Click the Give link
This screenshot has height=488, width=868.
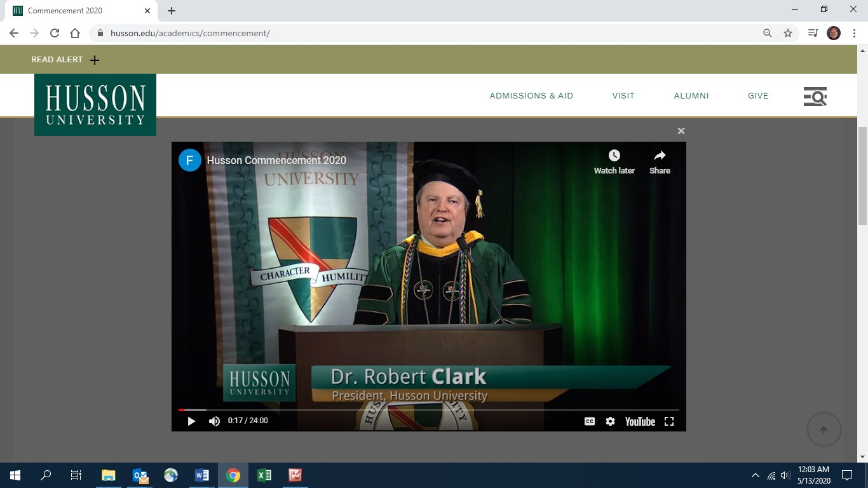click(758, 96)
